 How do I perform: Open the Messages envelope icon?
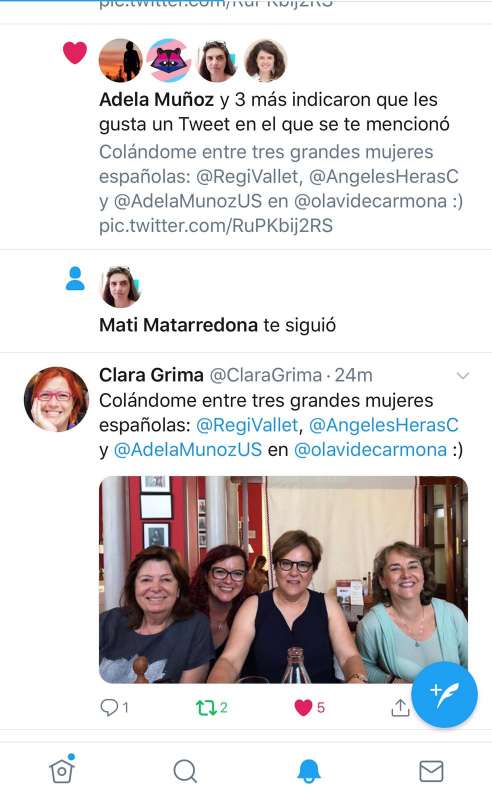[x=431, y=771]
